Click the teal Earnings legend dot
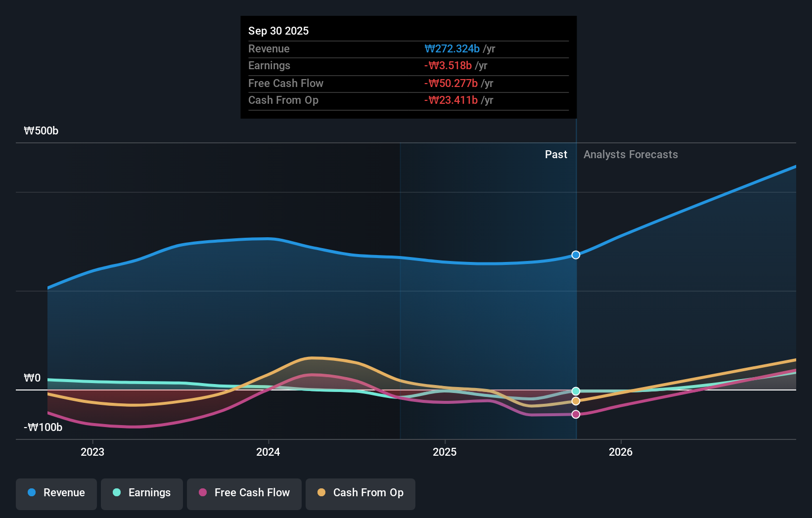The height and width of the screenshot is (518, 812). coord(116,493)
